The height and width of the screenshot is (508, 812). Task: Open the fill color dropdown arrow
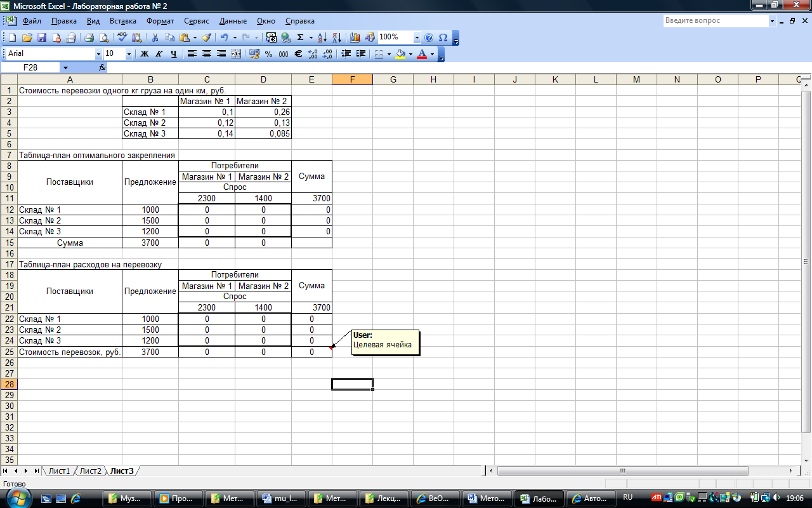coord(410,54)
